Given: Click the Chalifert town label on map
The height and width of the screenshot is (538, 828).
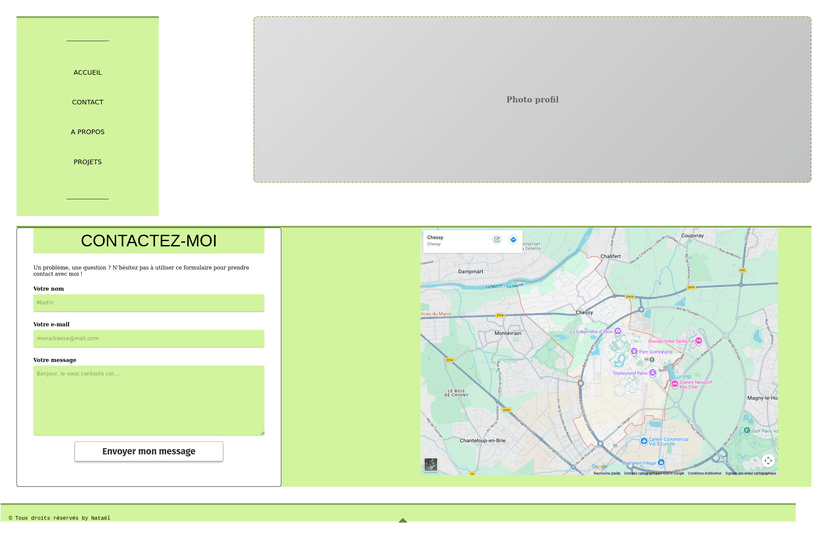Looking at the screenshot, I should (x=610, y=256).
